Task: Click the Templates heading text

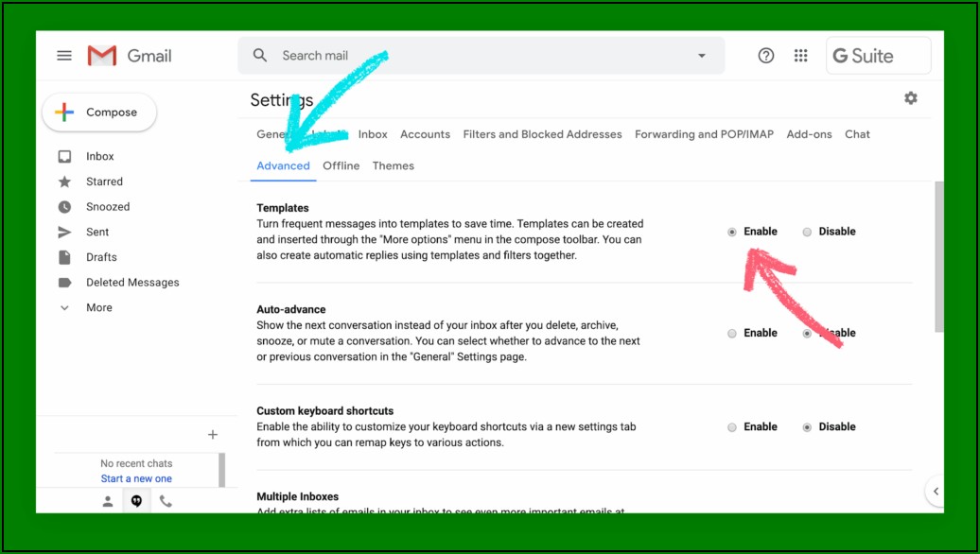Action: 283,208
